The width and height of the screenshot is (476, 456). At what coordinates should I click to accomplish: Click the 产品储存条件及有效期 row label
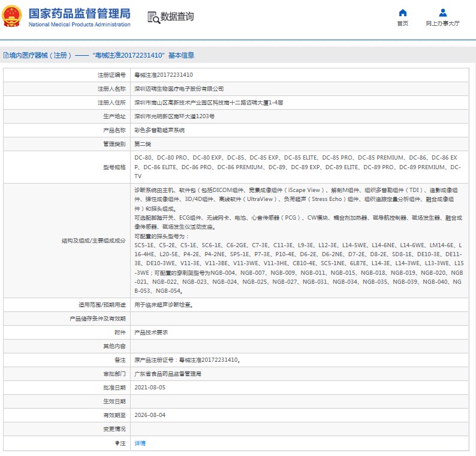pyautogui.click(x=98, y=319)
